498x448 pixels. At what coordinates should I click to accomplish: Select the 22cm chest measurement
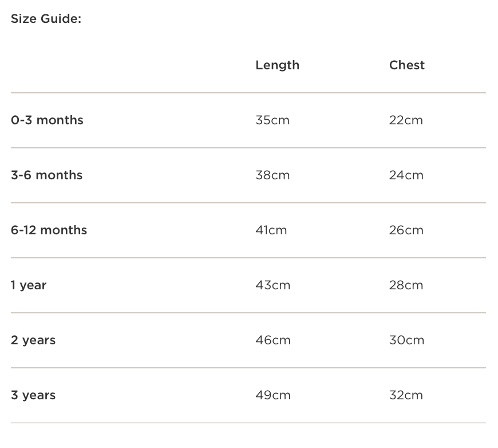click(x=406, y=120)
